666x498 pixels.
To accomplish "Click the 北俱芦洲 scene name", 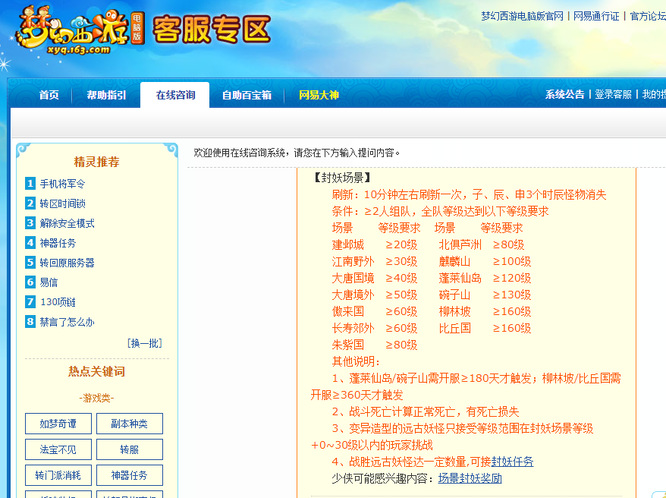I will tap(460, 245).
